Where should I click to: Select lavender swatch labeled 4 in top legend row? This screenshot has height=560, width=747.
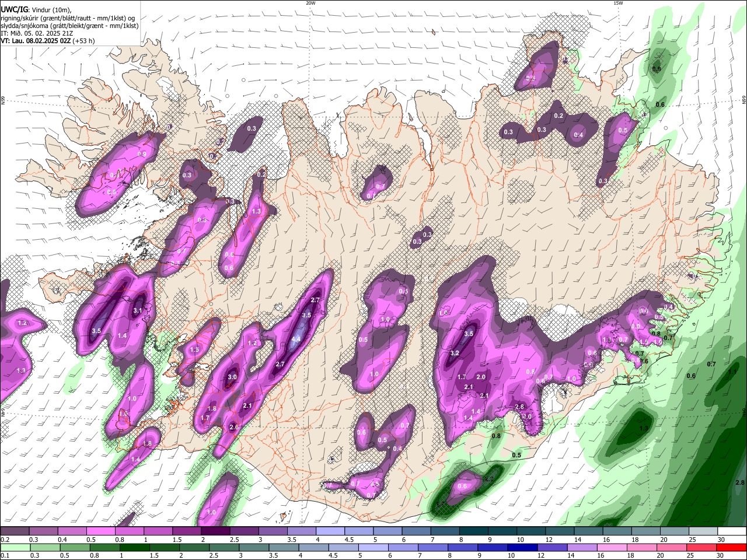(x=330, y=531)
